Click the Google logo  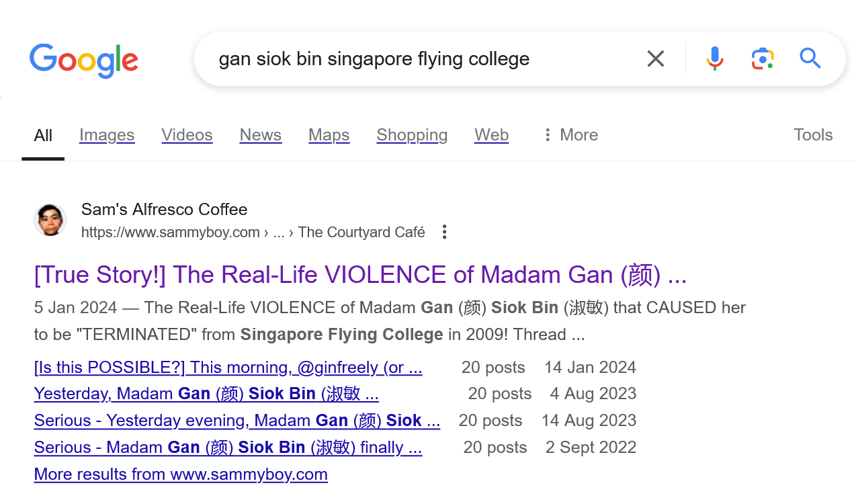(84, 60)
